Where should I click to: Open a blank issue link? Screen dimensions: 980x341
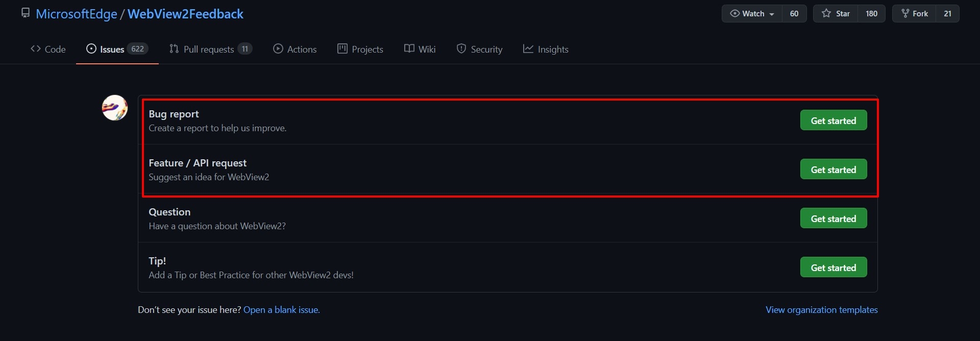[x=281, y=310]
